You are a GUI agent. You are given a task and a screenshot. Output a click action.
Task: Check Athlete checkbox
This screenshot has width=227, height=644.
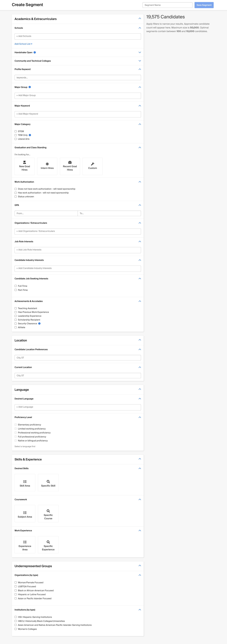(x=16, y=327)
